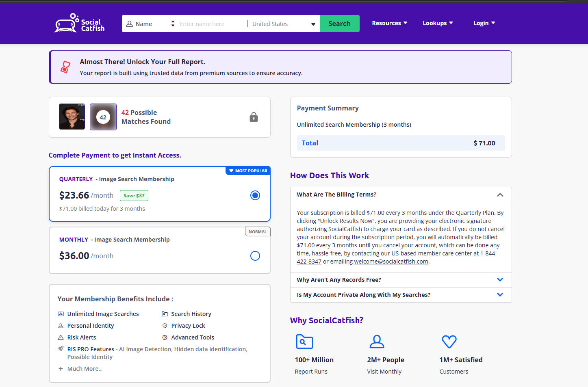Click the heart icon on Most Popular badge
Screen dimensions: 588x387
point(231,171)
